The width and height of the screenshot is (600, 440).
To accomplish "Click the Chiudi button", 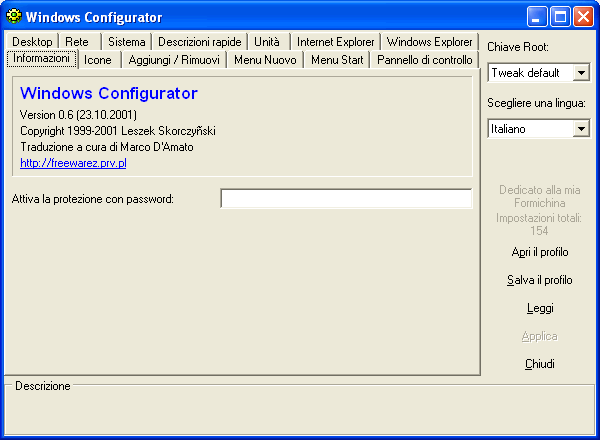I will click(x=540, y=364).
